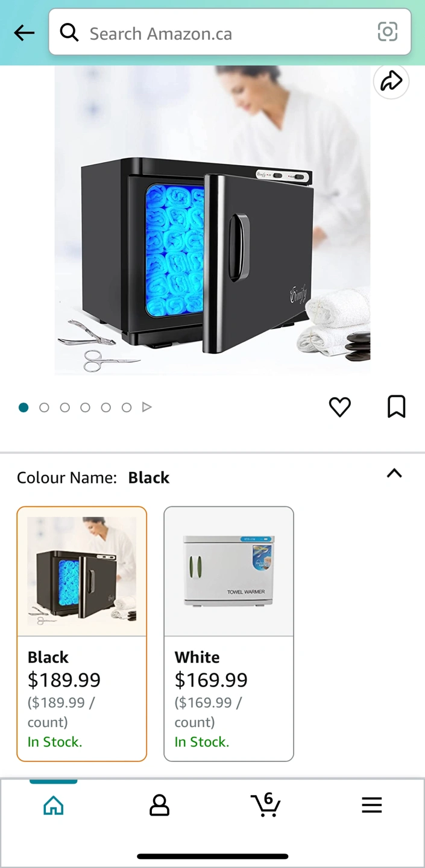
Task: Collapse the Colour Name section chevron
Action: tap(394, 473)
